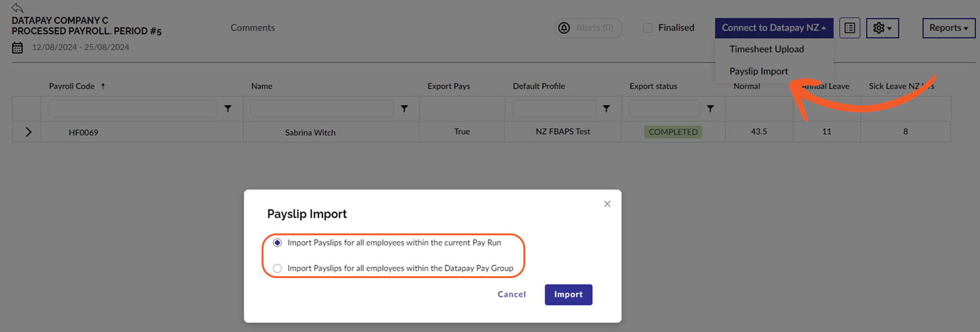Click the Export status filter funnel icon
The height and width of the screenshot is (332, 980).
click(x=710, y=109)
